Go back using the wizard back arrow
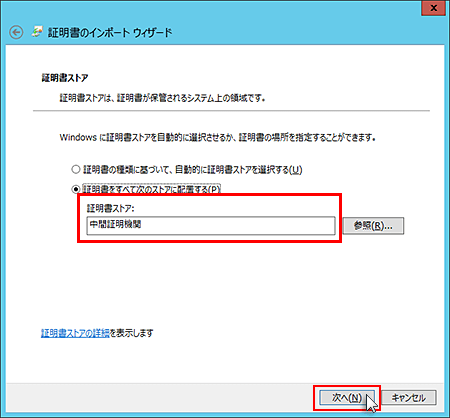This screenshot has height=418, width=450. [16, 32]
